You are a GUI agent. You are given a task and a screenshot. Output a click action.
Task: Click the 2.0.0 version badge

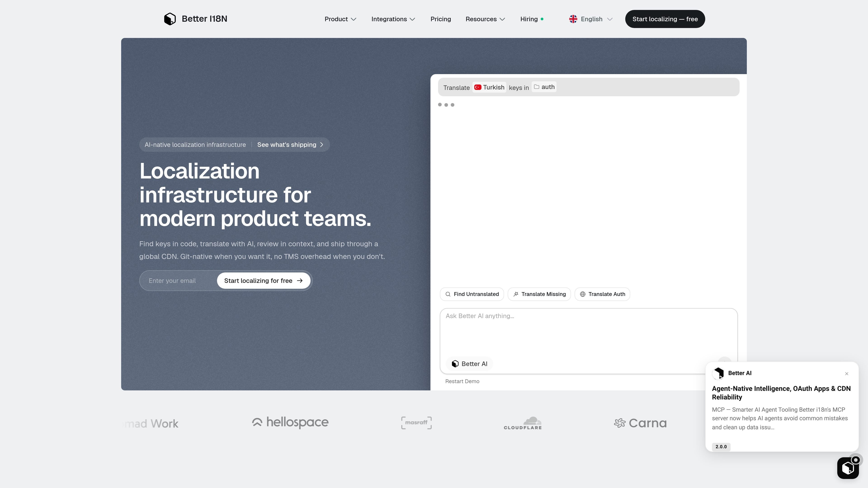[x=721, y=447]
